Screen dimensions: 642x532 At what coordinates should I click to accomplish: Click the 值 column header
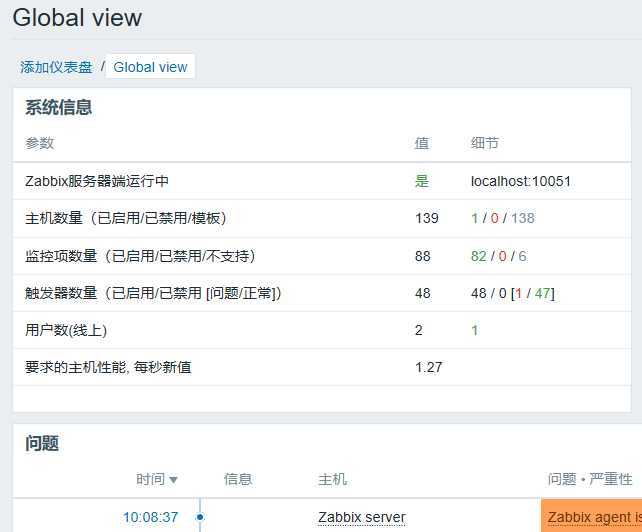click(422, 143)
